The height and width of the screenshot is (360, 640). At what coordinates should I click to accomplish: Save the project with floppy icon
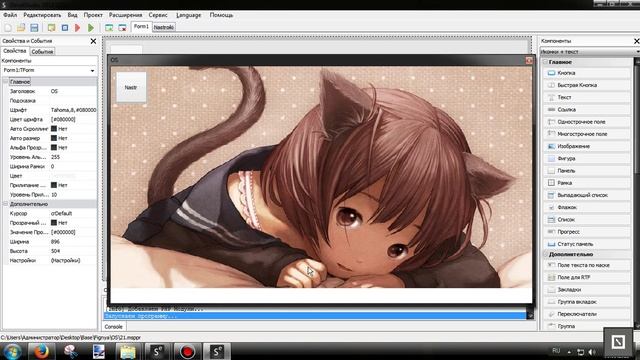point(34,27)
